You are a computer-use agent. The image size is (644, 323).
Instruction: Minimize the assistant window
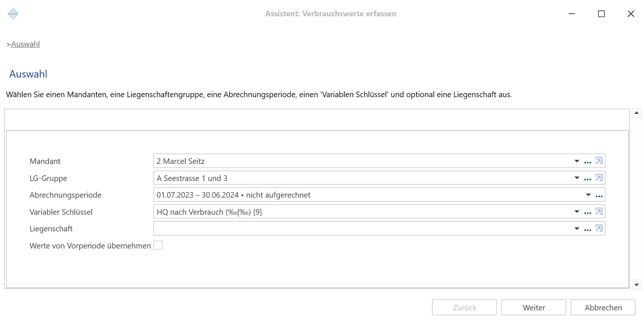tap(572, 14)
